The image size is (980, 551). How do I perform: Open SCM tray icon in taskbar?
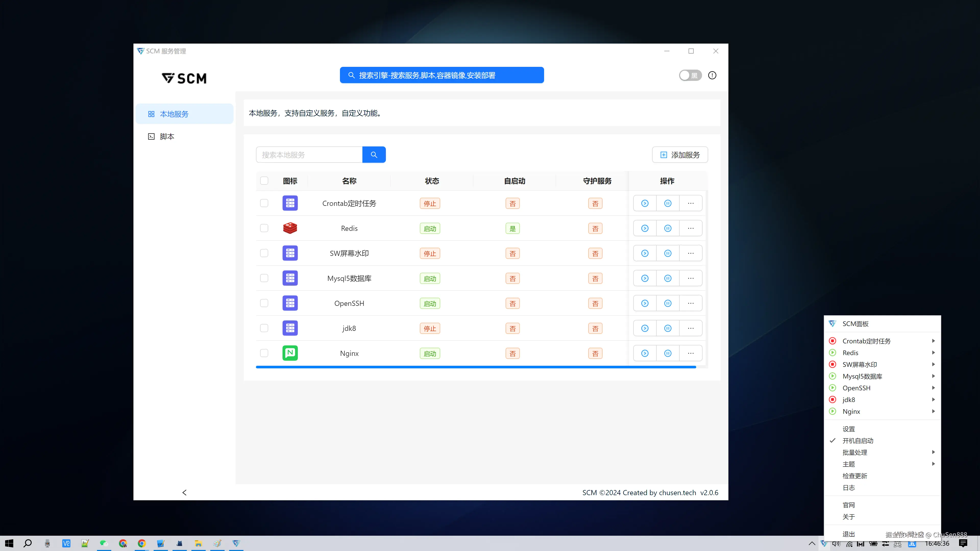tap(824, 543)
